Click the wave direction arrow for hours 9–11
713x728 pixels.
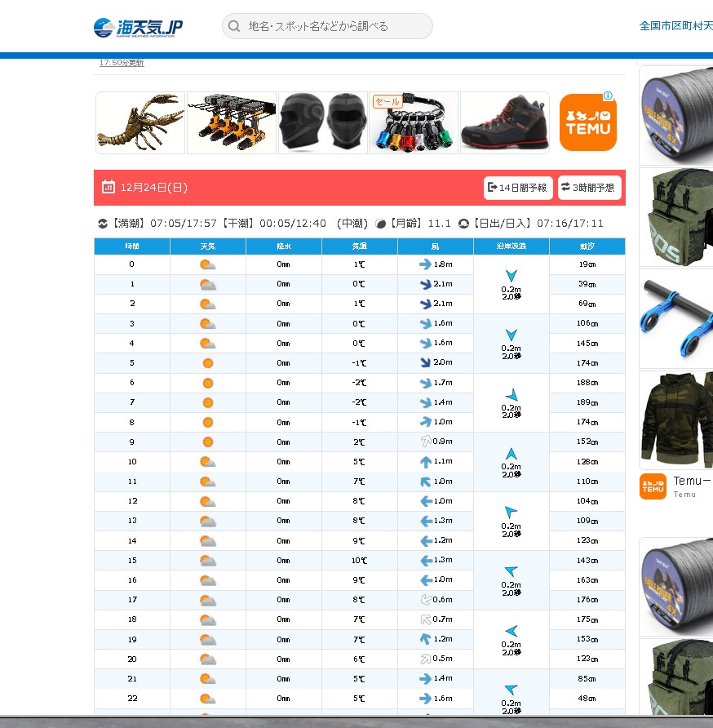click(511, 454)
